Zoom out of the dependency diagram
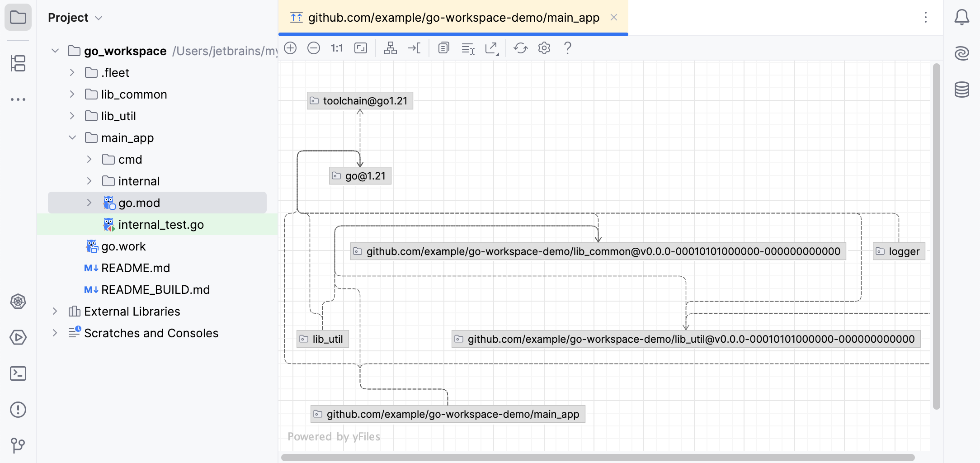Image resolution: width=980 pixels, height=463 pixels. pyautogui.click(x=314, y=48)
